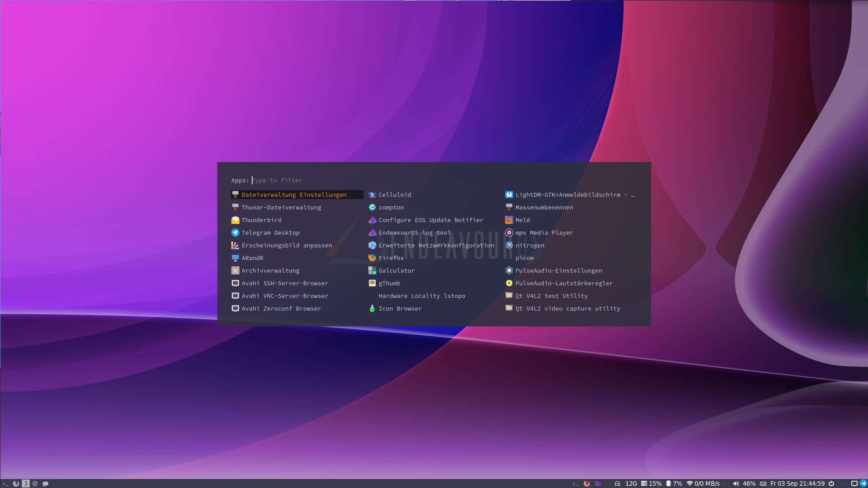The image size is (868, 488).
Task: Switch to the chat bubble workspace
Action: (x=45, y=483)
